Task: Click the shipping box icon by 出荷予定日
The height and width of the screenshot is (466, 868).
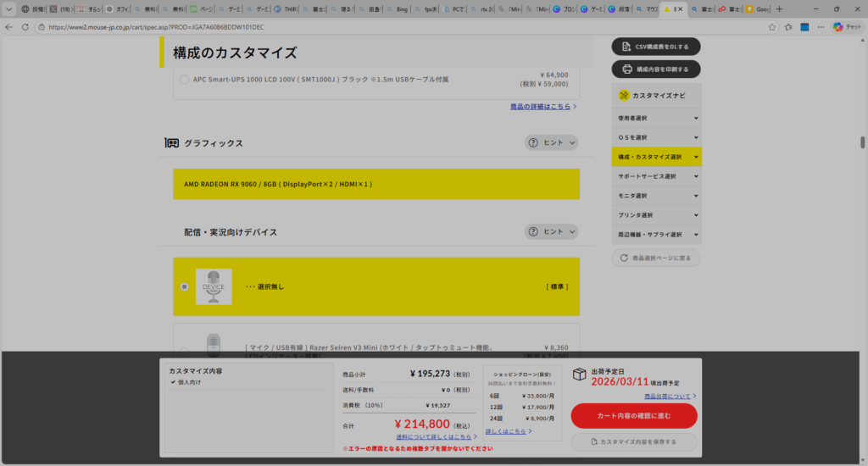Action: pyautogui.click(x=579, y=375)
